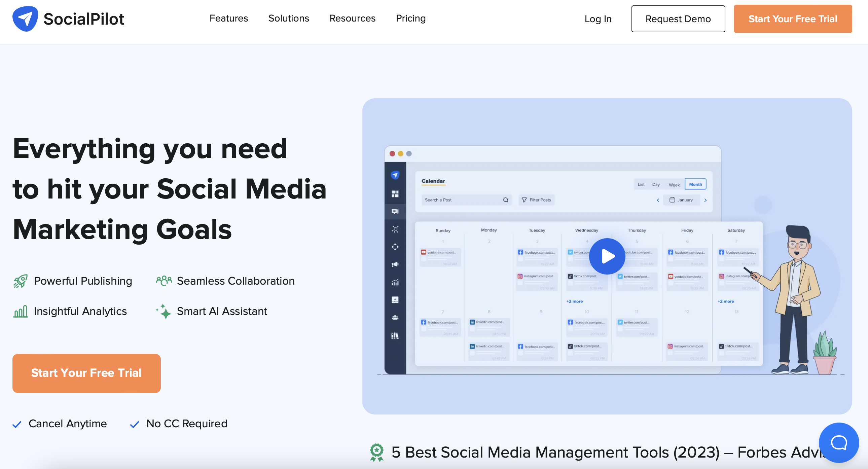Click header Start Your Free Trial button
The width and height of the screenshot is (868, 469).
tap(792, 19)
